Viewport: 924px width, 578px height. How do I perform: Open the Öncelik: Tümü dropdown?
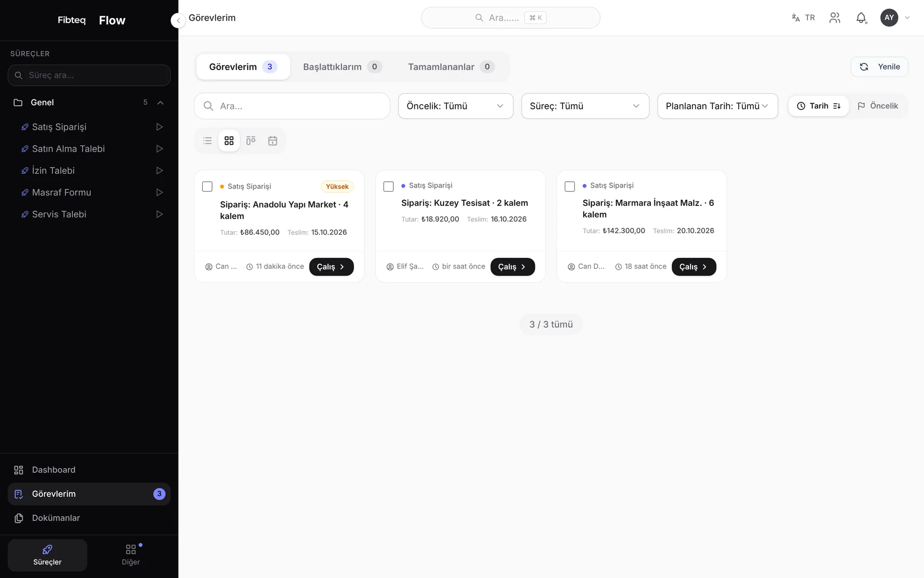point(456,106)
